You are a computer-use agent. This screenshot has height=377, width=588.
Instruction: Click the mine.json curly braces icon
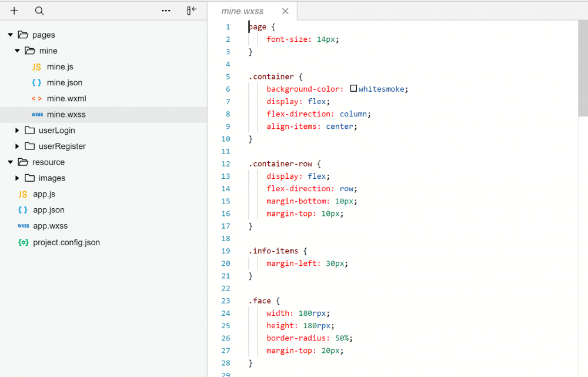(36, 83)
